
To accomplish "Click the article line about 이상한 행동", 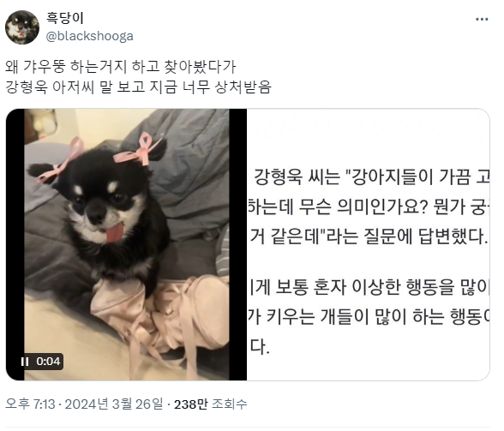I will [x=369, y=287].
